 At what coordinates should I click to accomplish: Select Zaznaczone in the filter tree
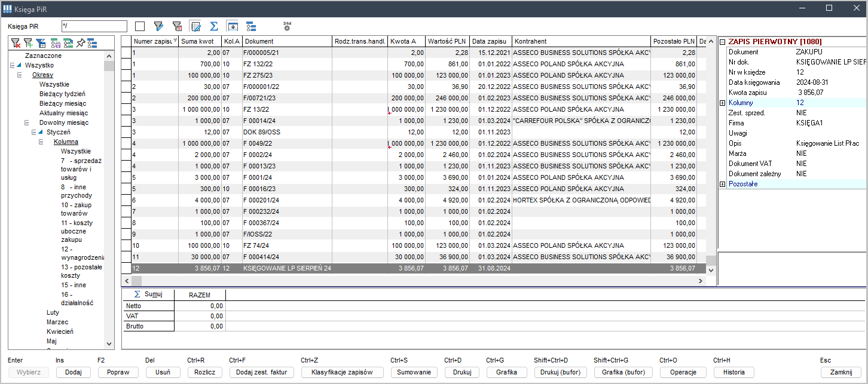click(43, 56)
